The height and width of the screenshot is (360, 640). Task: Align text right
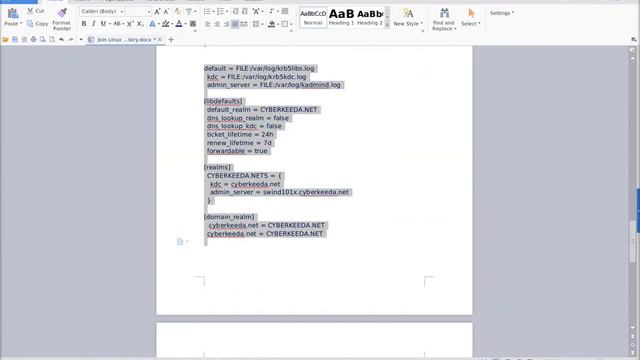tap(226, 24)
